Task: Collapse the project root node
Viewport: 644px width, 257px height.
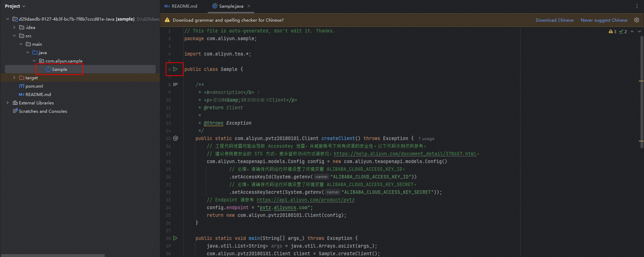Action: coord(8,19)
